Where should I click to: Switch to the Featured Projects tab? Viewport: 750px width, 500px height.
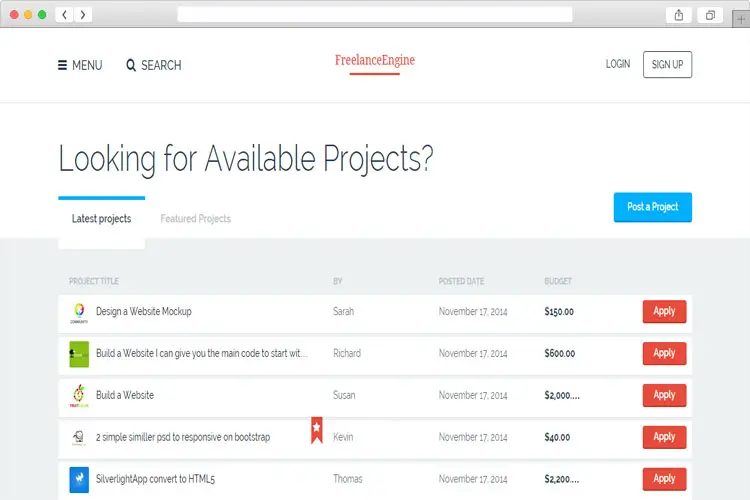pos(196,219)
